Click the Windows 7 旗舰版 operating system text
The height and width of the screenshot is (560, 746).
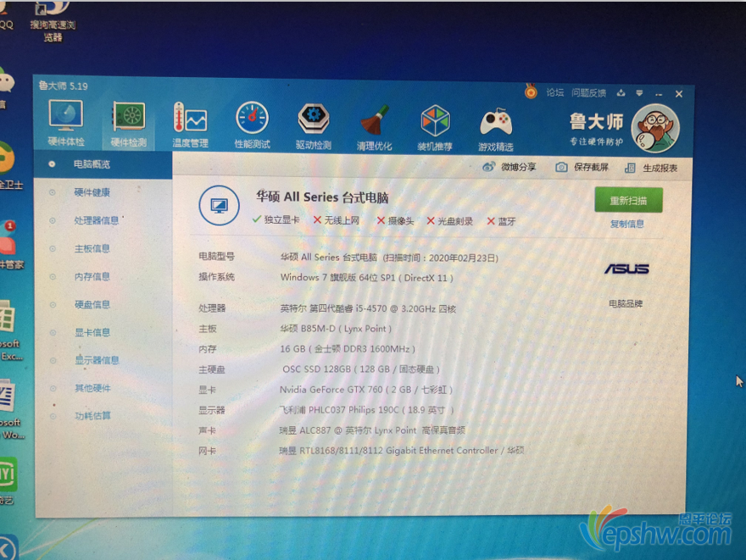367,278
